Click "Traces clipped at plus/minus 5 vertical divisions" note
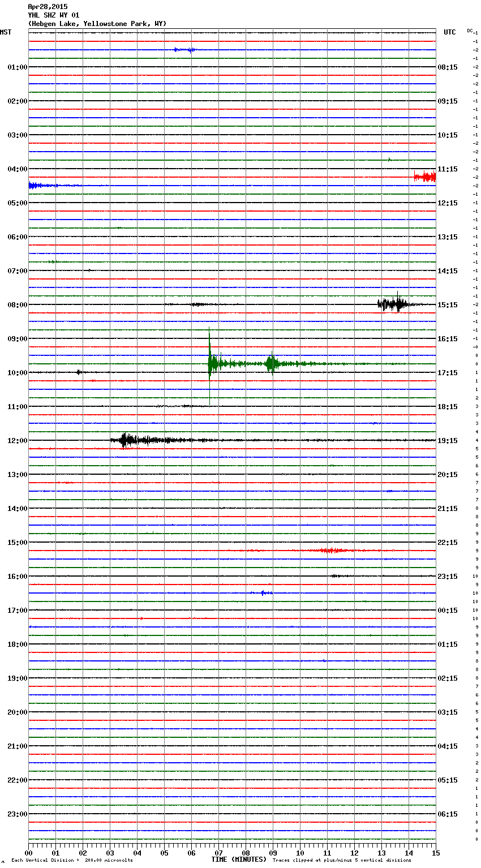This screenshot has height=868, width=481. [342, 861]
